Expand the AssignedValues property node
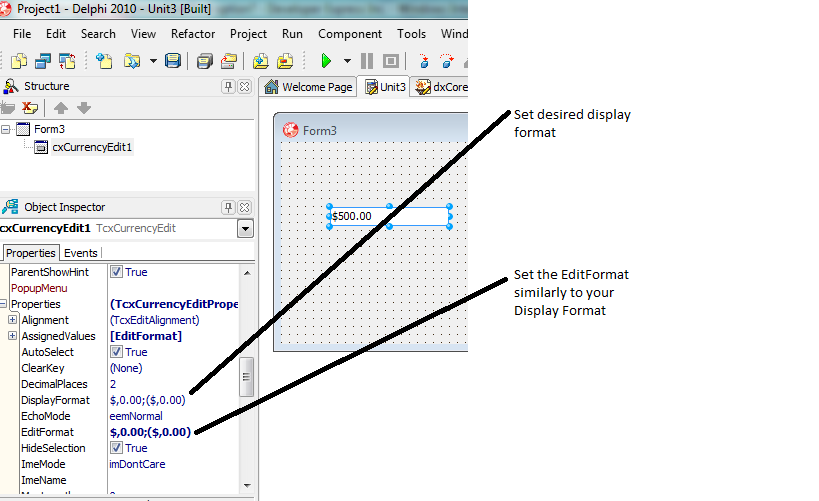819x501 pixels. 13,336
